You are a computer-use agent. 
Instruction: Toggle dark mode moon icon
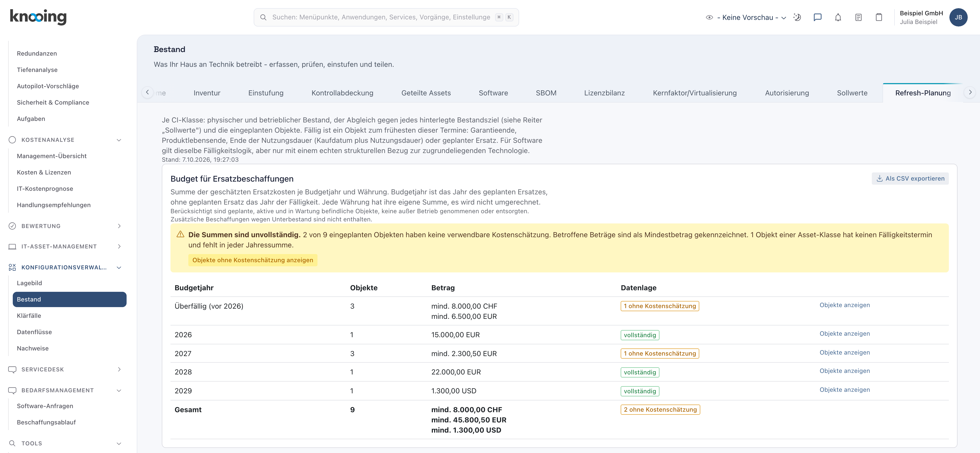tap(797, 18)
